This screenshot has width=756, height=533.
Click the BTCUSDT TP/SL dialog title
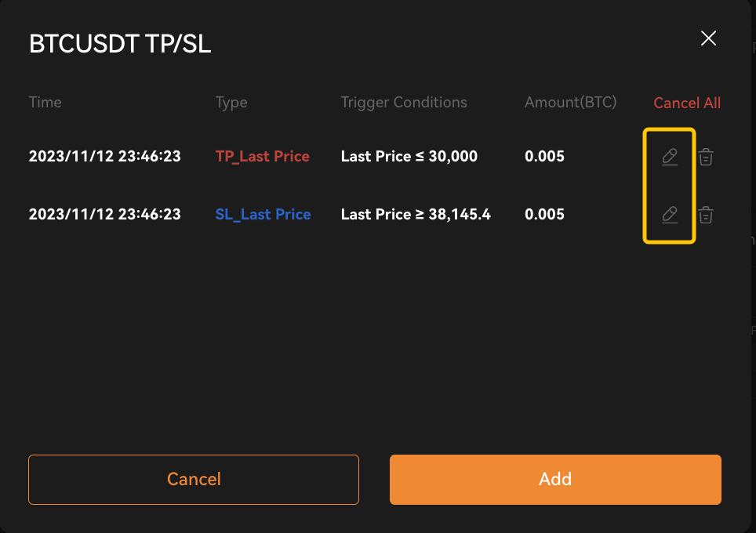(x=120, y=44)
